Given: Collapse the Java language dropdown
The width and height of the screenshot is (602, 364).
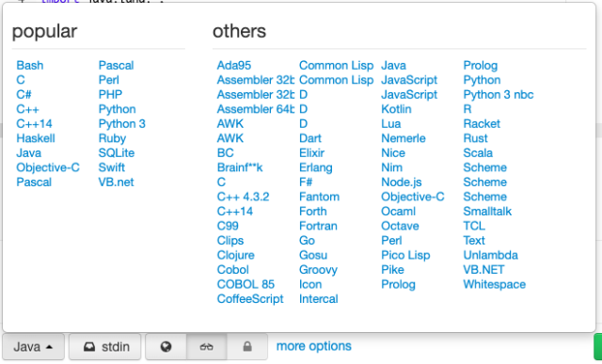Looking at the screenshot, I should pyautogui.click(x=34, y=347).
